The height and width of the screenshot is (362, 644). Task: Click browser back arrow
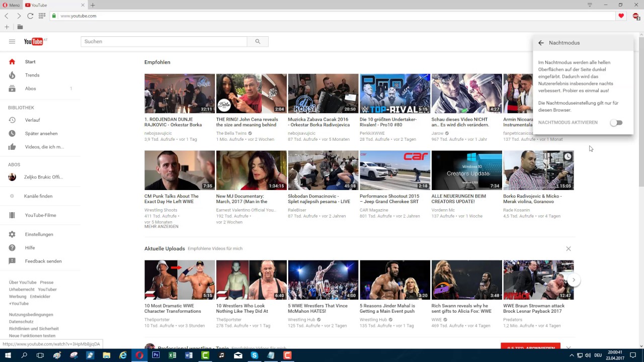7,16
